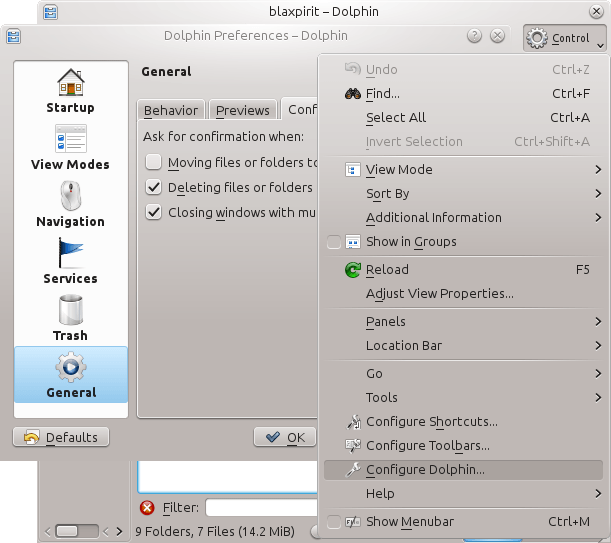Open the View Modes settings page
611x543 pixels.
[71, 148]
